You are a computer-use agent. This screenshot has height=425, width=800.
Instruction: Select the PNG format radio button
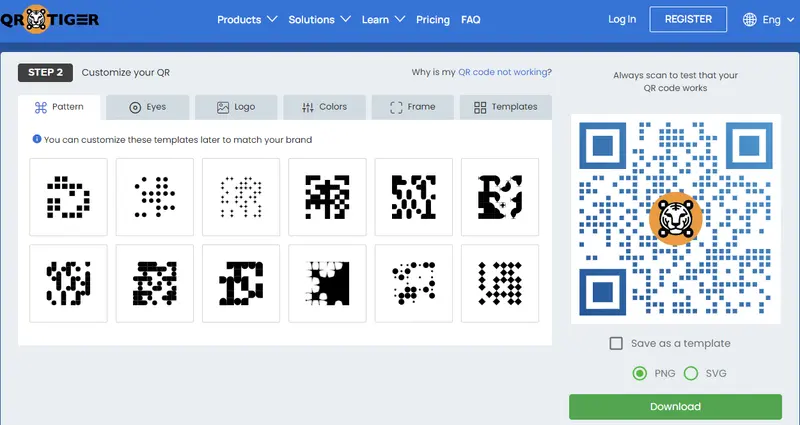640,373
